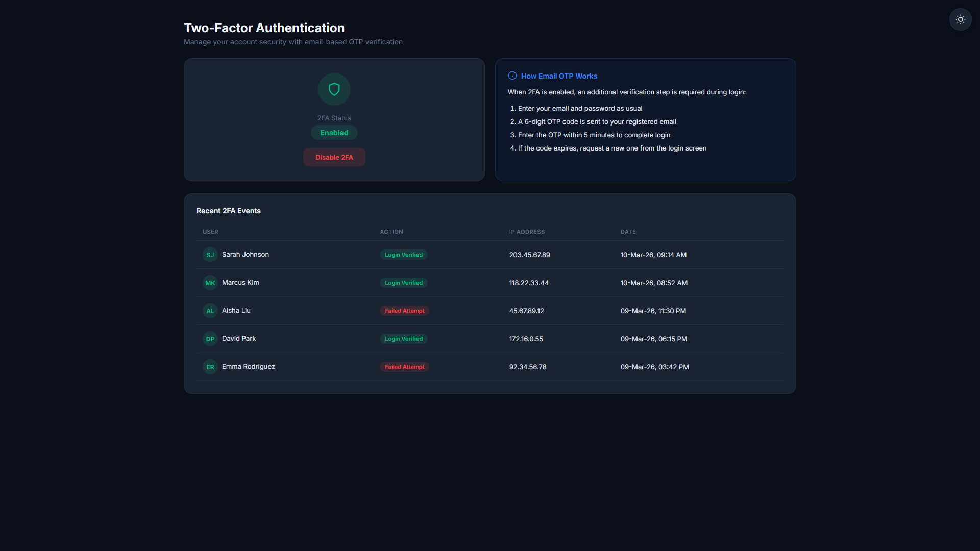Click the date 09-Mar-26, 11:30 PM
980x551 pixels.
[653, 311]
